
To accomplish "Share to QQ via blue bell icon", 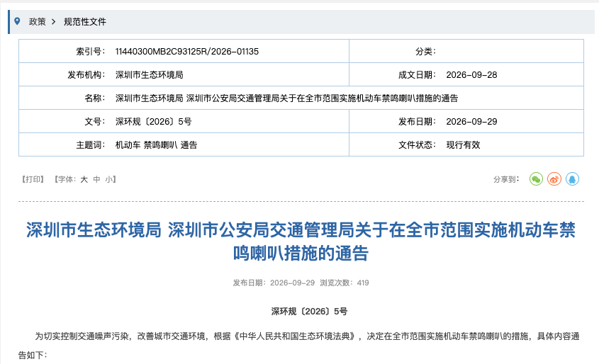I will 572,179.
